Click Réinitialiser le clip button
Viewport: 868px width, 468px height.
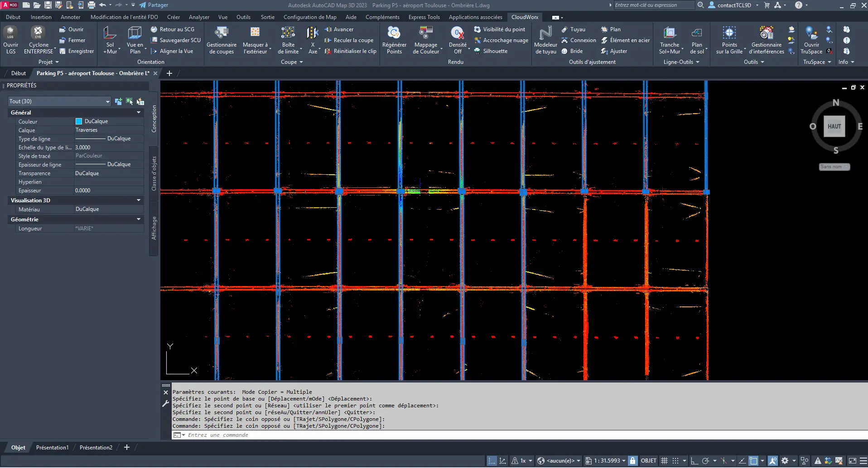click(x=351, y=51)
